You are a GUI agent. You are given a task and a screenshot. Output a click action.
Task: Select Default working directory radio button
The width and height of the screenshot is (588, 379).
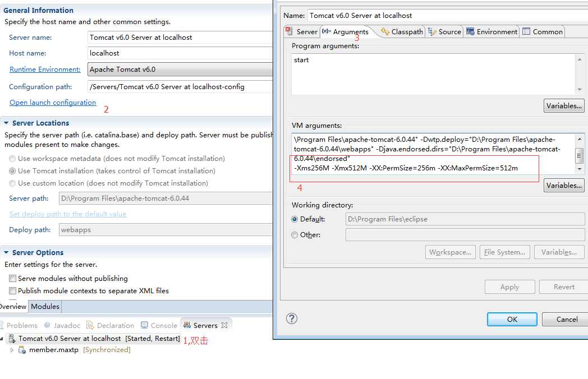tap(295, 219)
